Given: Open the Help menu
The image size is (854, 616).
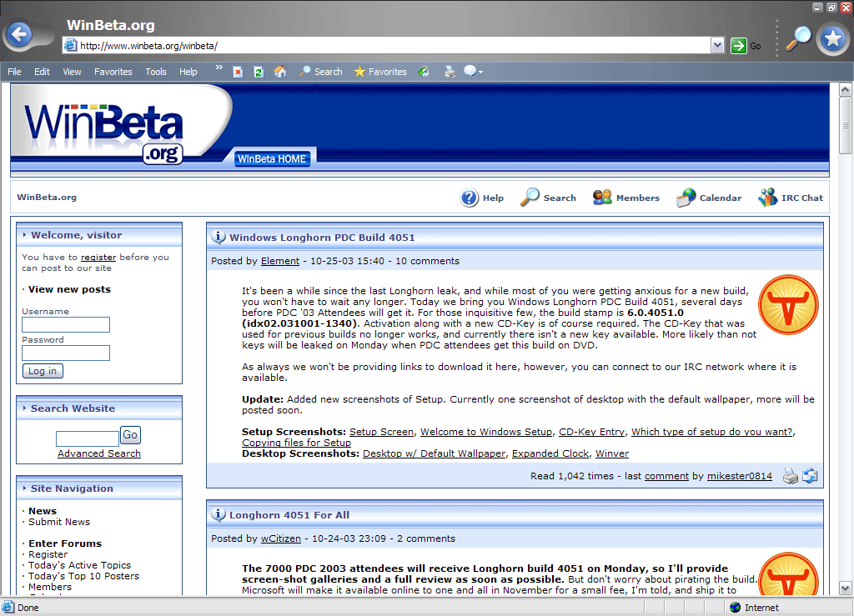Looking at the screenshot, I should pyautogui.click(x=188, y=72).
